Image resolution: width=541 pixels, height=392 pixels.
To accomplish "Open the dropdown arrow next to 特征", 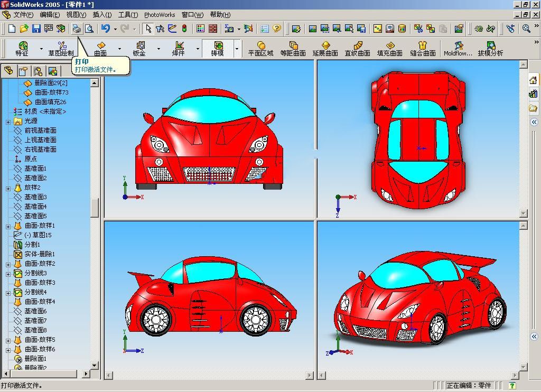I will 41,49.
